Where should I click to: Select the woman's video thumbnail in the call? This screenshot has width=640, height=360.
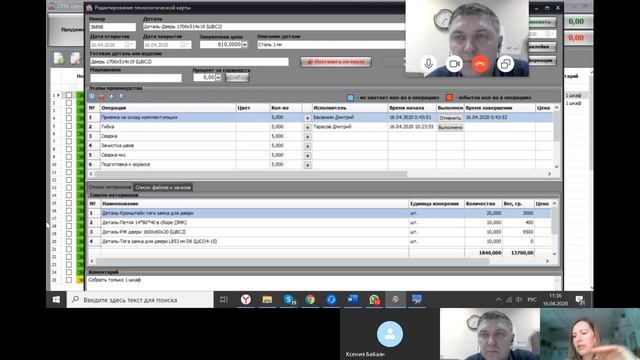(x=590, y=334)
